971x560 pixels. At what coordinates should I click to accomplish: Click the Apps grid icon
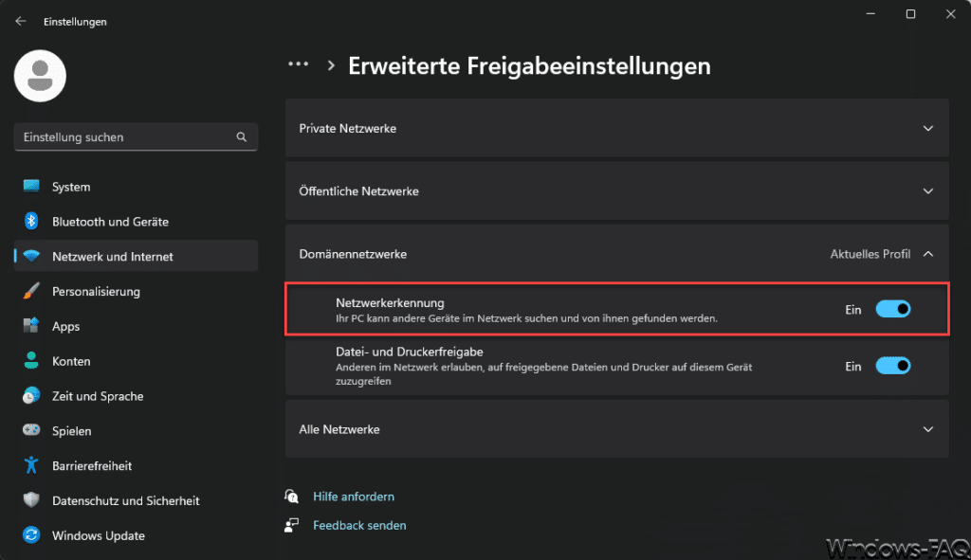(31, 325)
